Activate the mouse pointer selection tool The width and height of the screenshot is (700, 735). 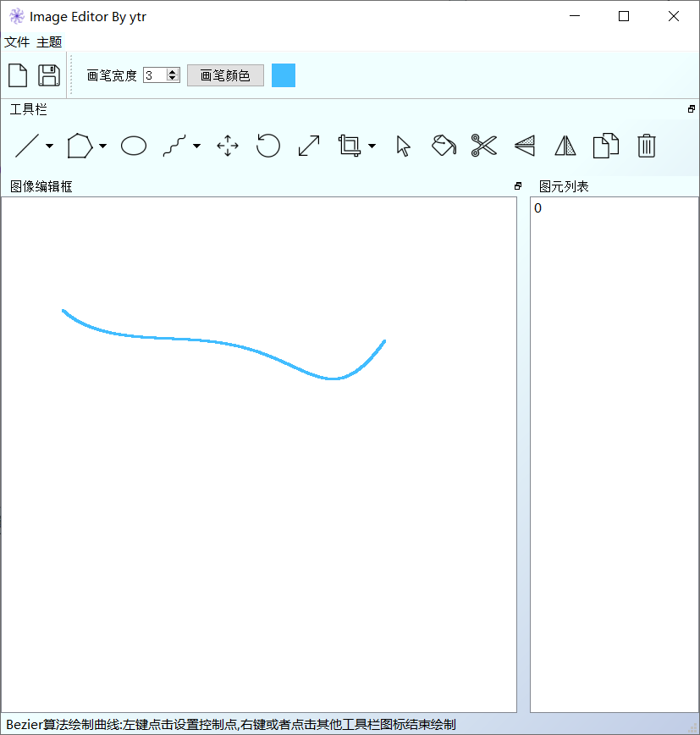(x=403, y=146)
